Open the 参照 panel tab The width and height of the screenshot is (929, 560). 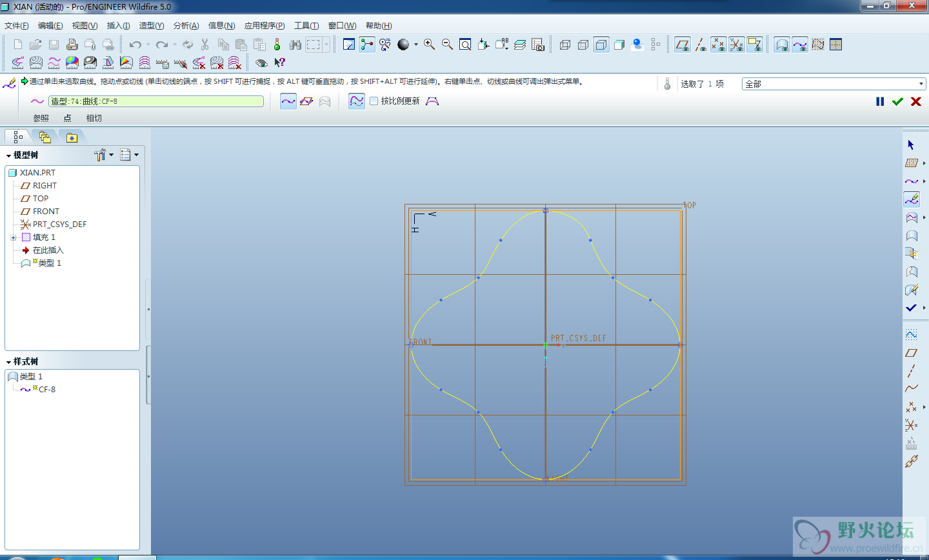point(41,118)
